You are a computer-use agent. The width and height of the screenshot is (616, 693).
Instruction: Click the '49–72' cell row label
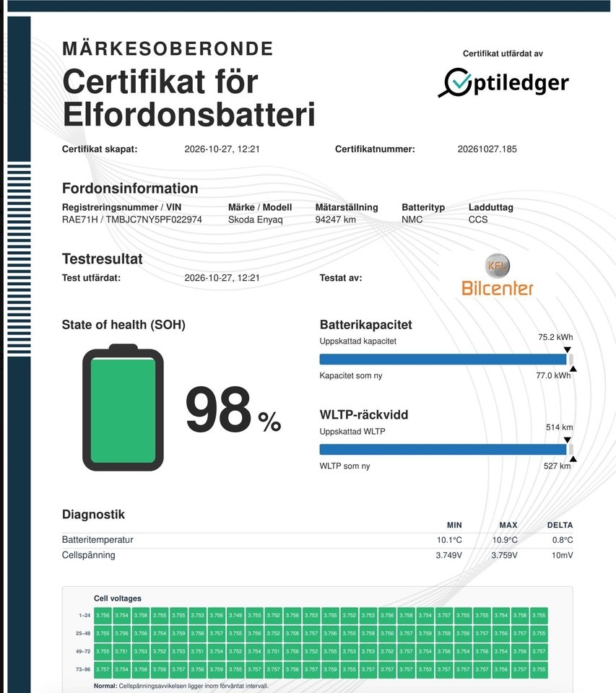point(83,651)
